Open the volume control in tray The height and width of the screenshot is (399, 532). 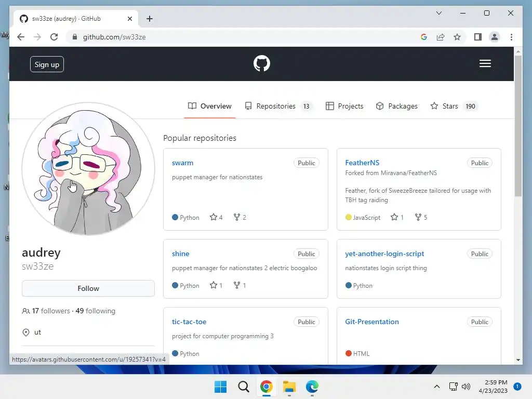(466, 387)
